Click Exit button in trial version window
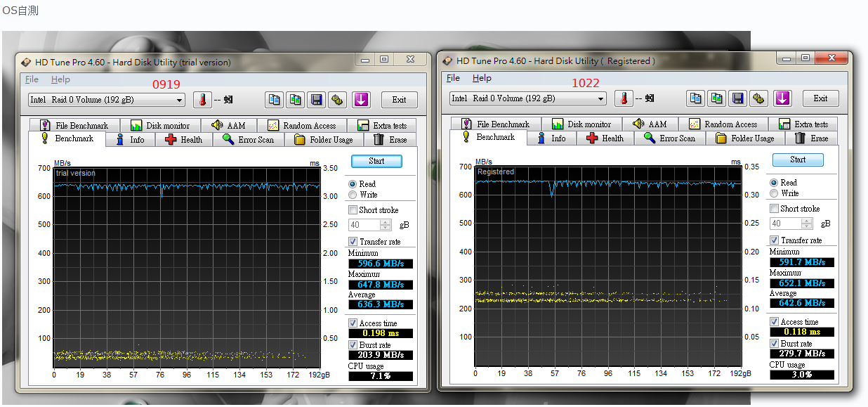This screenshot has height=407, width=868. click(x=400, y=100)
